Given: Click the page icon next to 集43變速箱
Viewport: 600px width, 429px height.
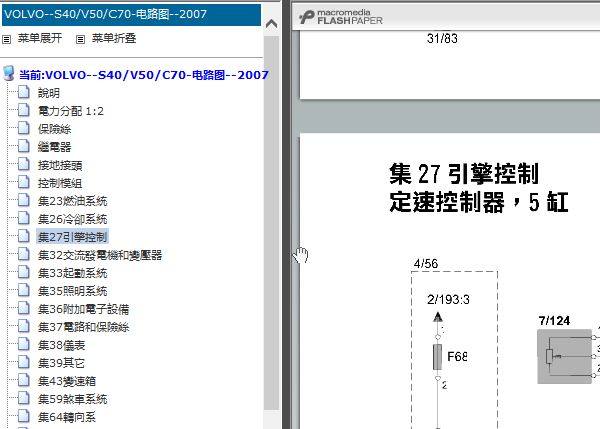Looking at the screenshot, I should coord(24,380).
